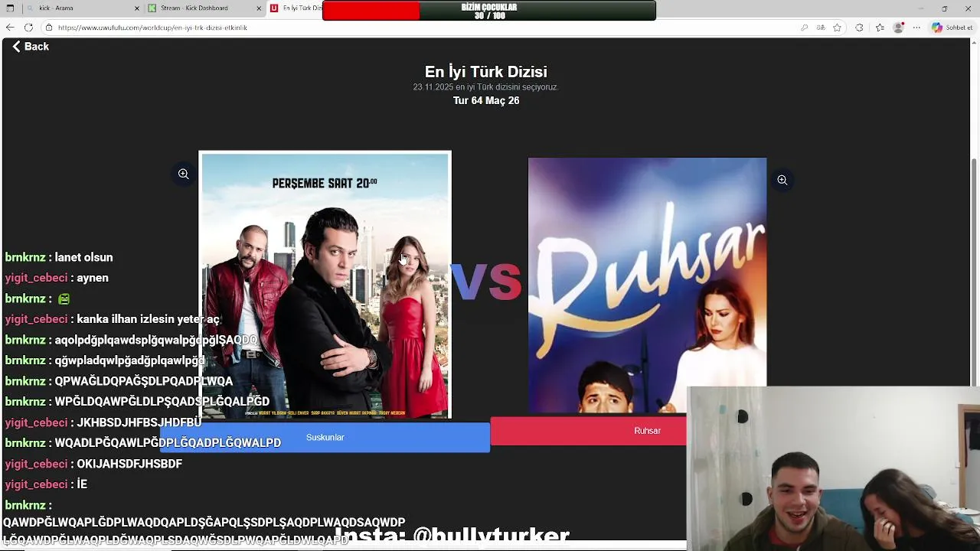Add this page to favorites with the star
This screenshot has height=551, width=980.
pyautogui.click(x=838, y=28)
